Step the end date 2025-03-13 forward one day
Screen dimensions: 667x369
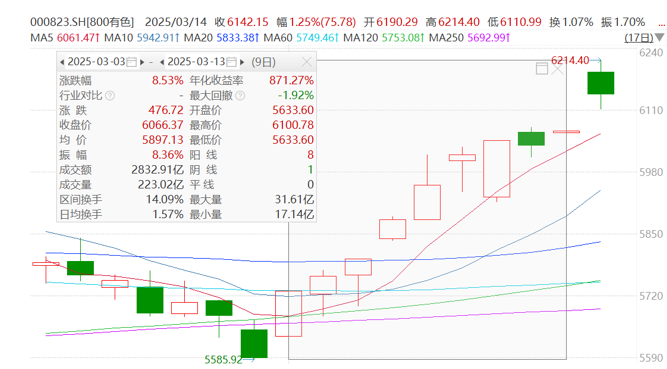[242, 62]
